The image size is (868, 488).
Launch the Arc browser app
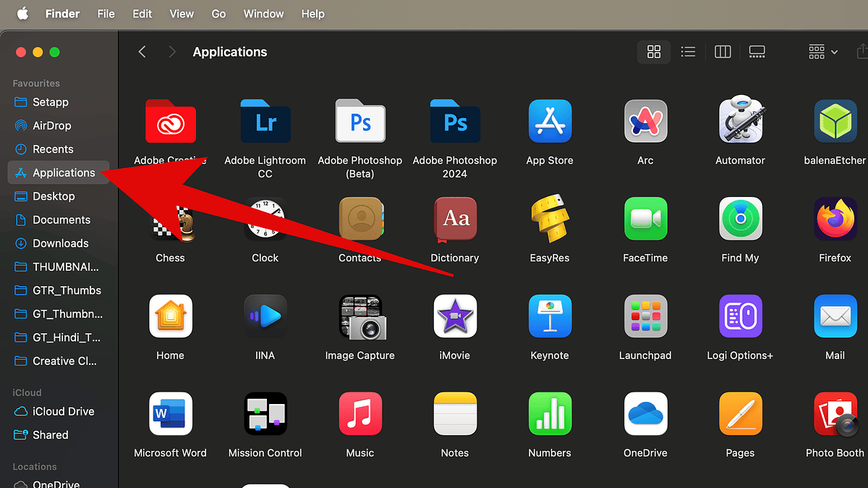[x=645, y=122]
